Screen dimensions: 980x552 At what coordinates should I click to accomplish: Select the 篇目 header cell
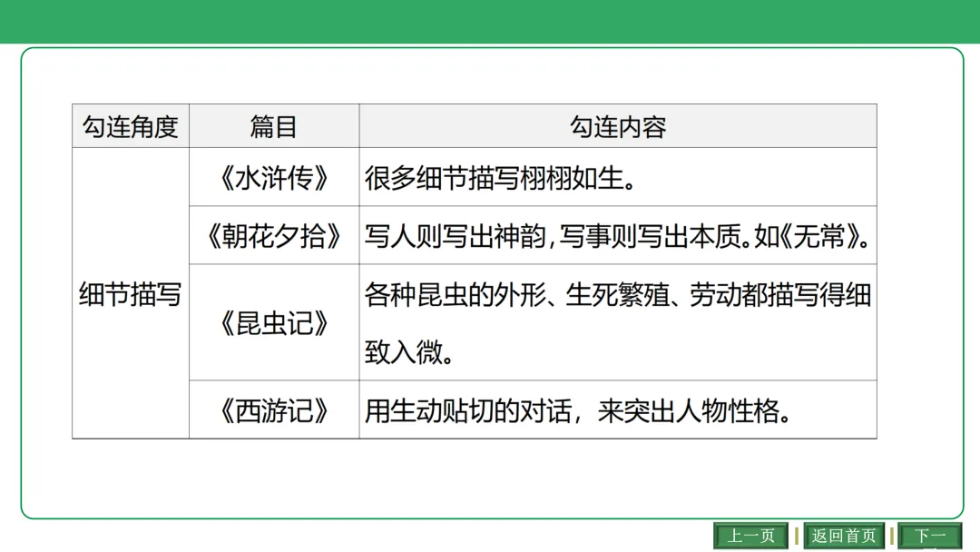pyautogui.click(x=274, y=126)
